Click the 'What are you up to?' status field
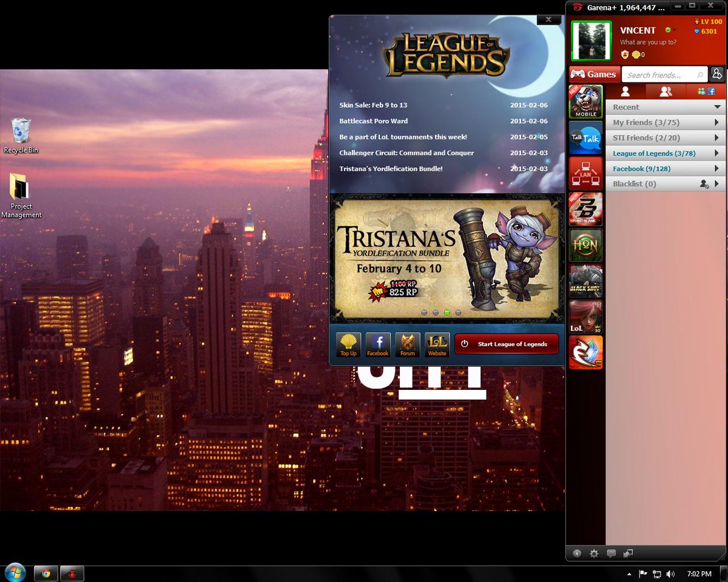The width and height of the screenshot is (728, 582). pyautogui.click(x=648, y=42)
